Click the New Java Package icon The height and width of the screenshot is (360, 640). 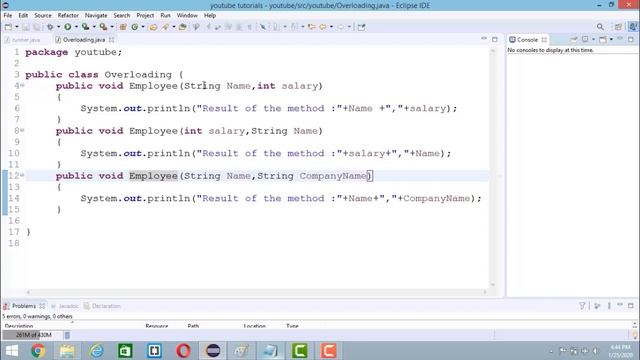[123, 27]
